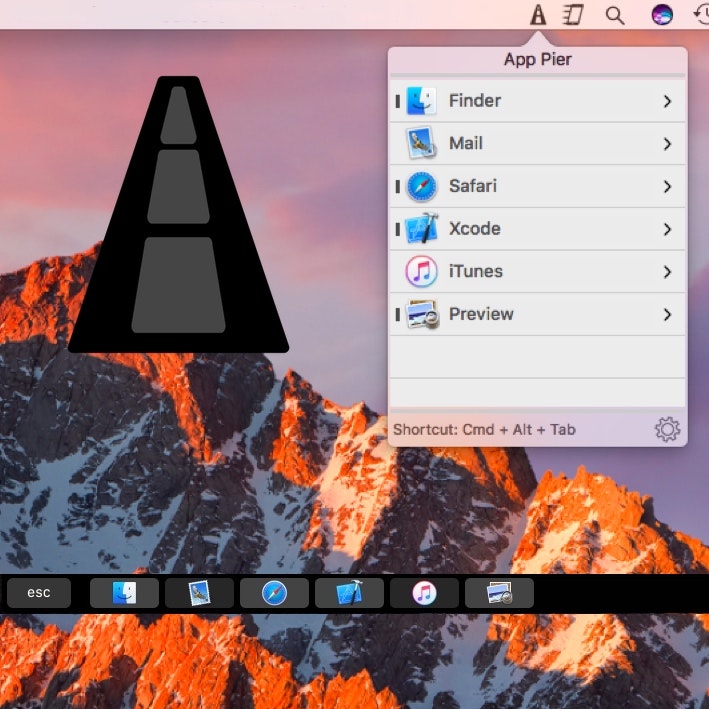Image resolution: width=709 pixels, height=709 pixels.
Task: Click the script menu icon in menu bar
Action: (572, 15)
